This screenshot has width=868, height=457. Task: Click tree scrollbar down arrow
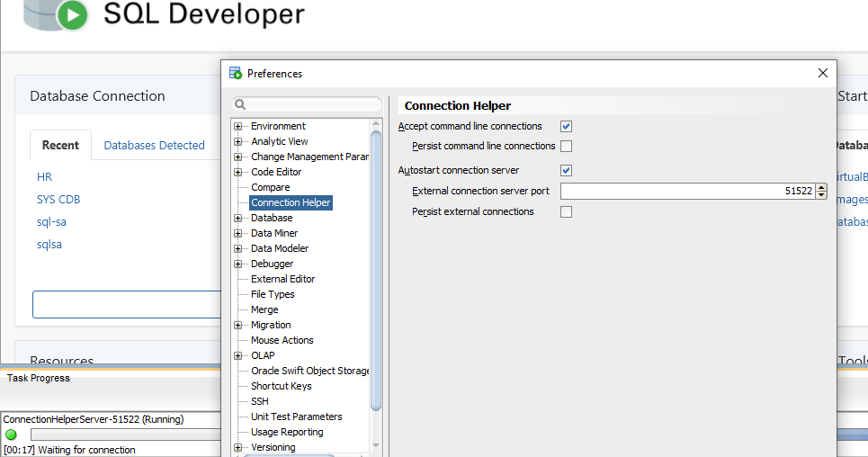coord(376,445)
